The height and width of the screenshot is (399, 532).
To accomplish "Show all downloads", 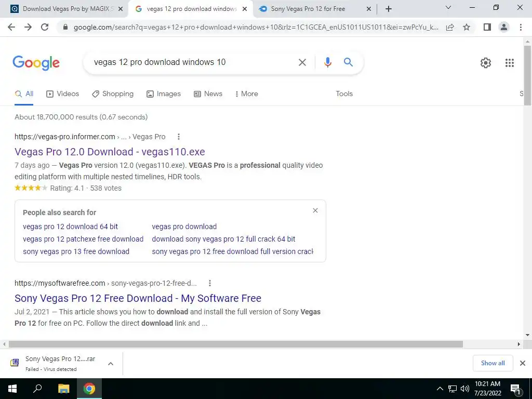I will click(493, 363).
